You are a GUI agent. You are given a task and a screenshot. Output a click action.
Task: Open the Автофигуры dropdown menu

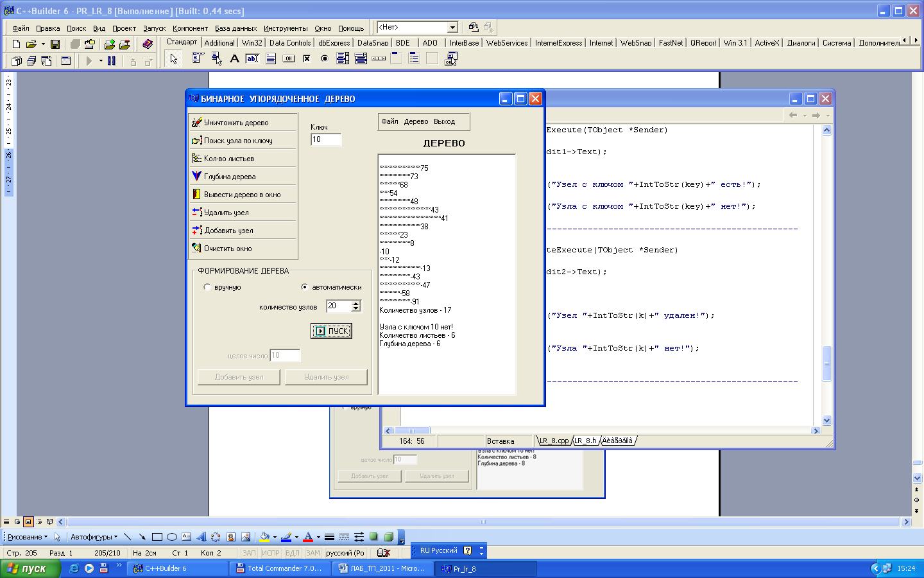[x=94, y=537]
